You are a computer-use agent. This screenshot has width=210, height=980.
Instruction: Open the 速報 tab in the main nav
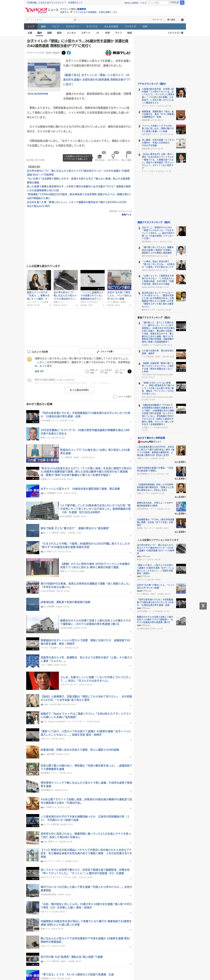pos(43,27)
